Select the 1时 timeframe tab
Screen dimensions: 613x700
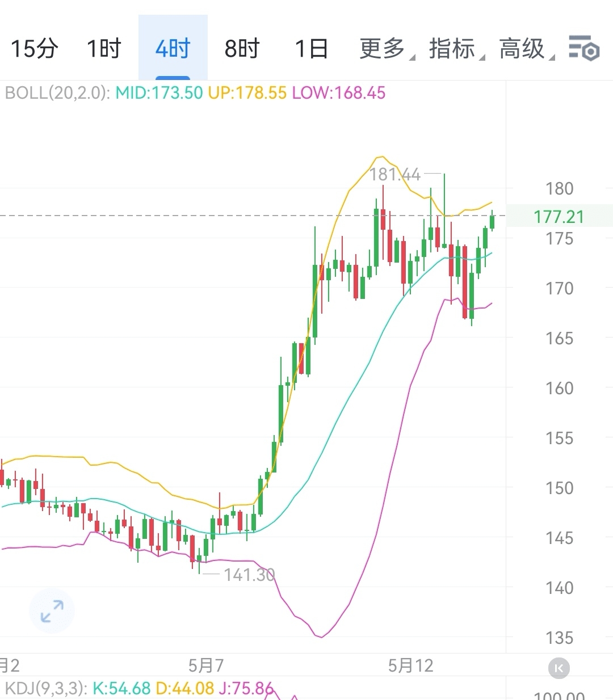click(x=104, y=49)
